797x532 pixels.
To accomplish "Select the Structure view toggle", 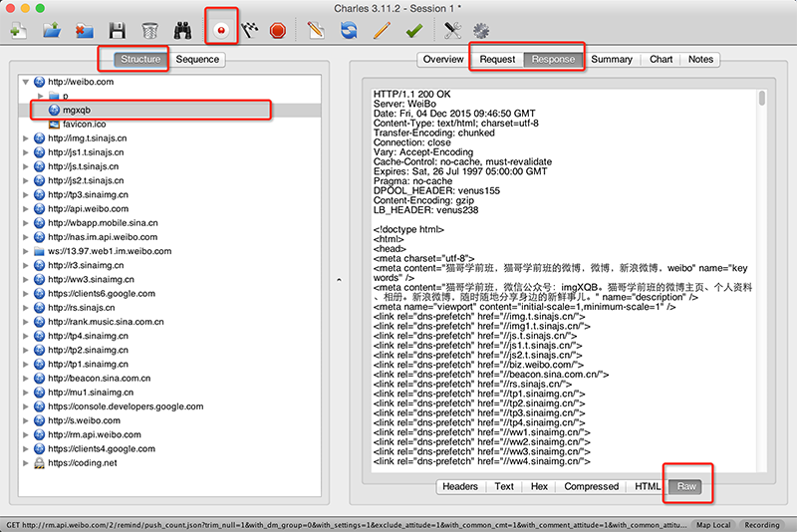I will (140, 60).
